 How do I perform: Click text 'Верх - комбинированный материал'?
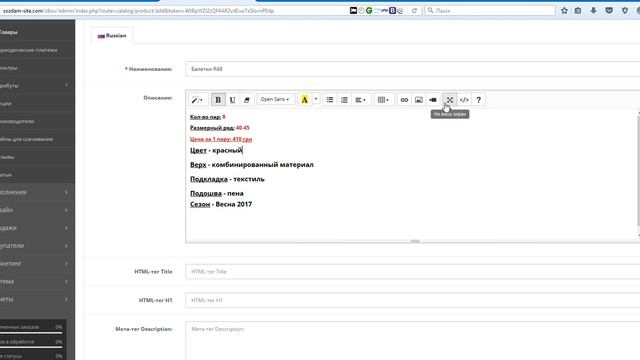pos(252,164)
